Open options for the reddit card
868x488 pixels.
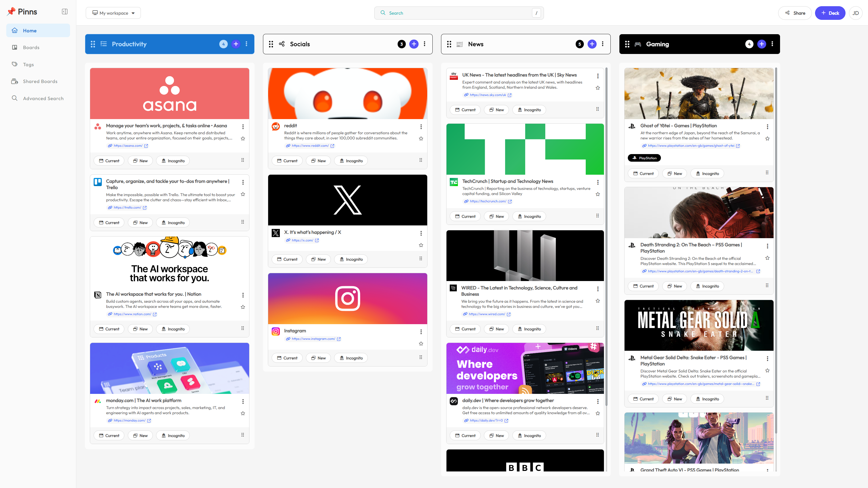click(x=421, y=127)
